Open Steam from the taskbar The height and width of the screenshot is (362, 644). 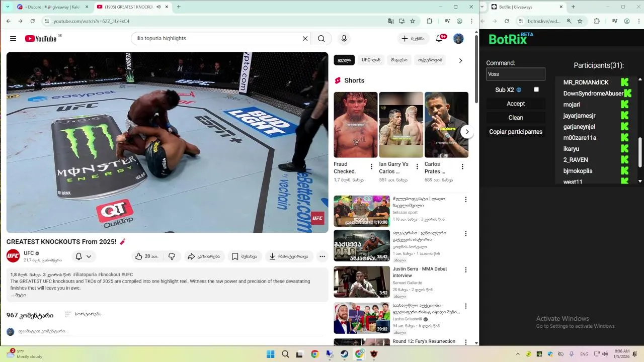pyautogui.click(x=345, y=354)
